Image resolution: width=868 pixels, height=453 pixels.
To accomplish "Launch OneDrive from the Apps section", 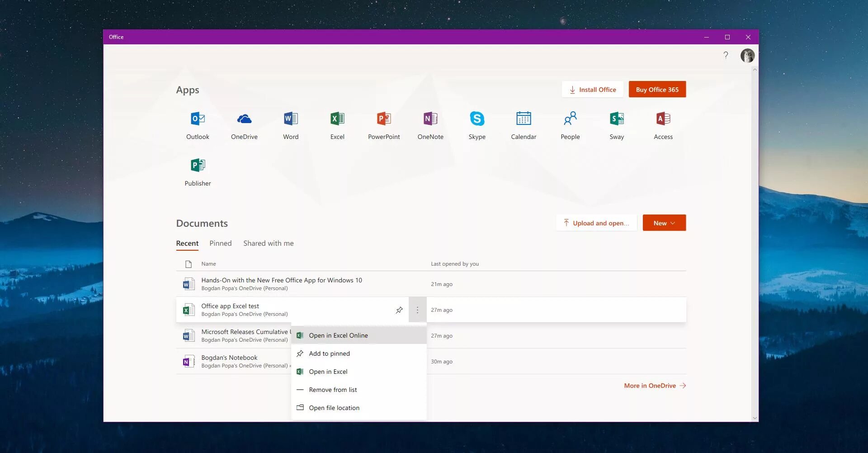I will pos(244,119).
